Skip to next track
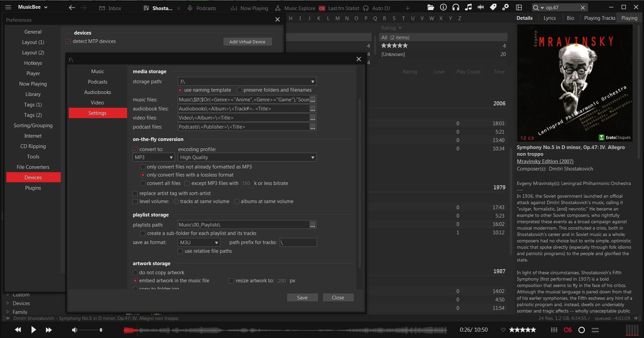Image resolution: width=644 pixels, height=338 pixels. [x=49, y=330]
